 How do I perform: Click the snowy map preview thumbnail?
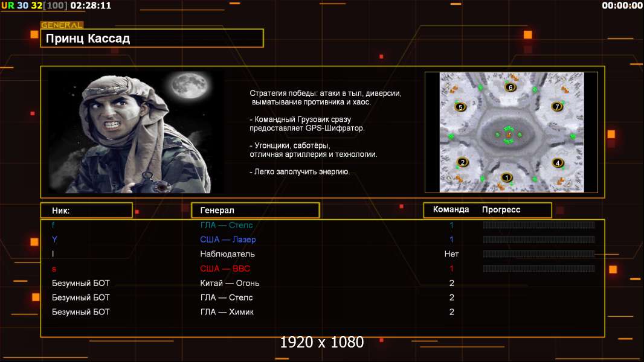tap(511, 132)
